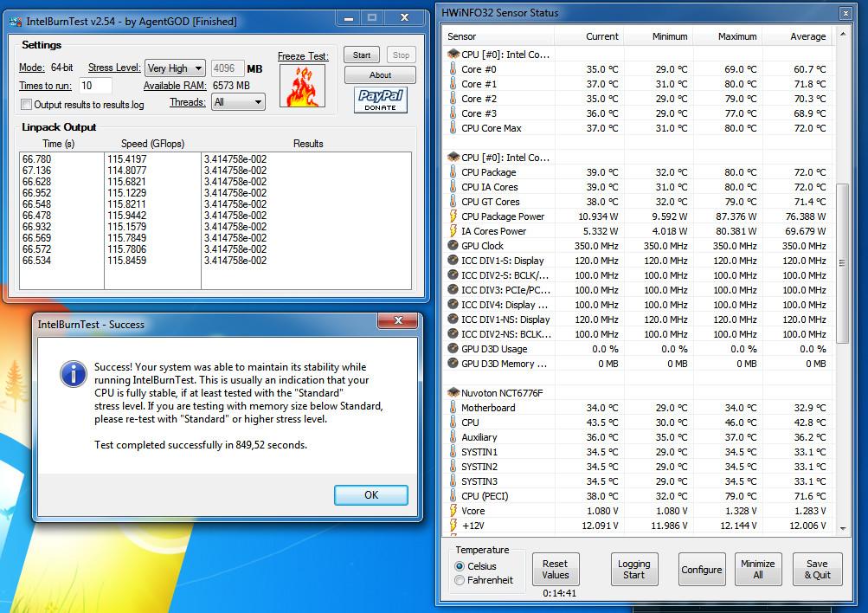Click the scroll-up arrow in the sensor list
This screenshot has height=613, width=868.
click(842, 35)
